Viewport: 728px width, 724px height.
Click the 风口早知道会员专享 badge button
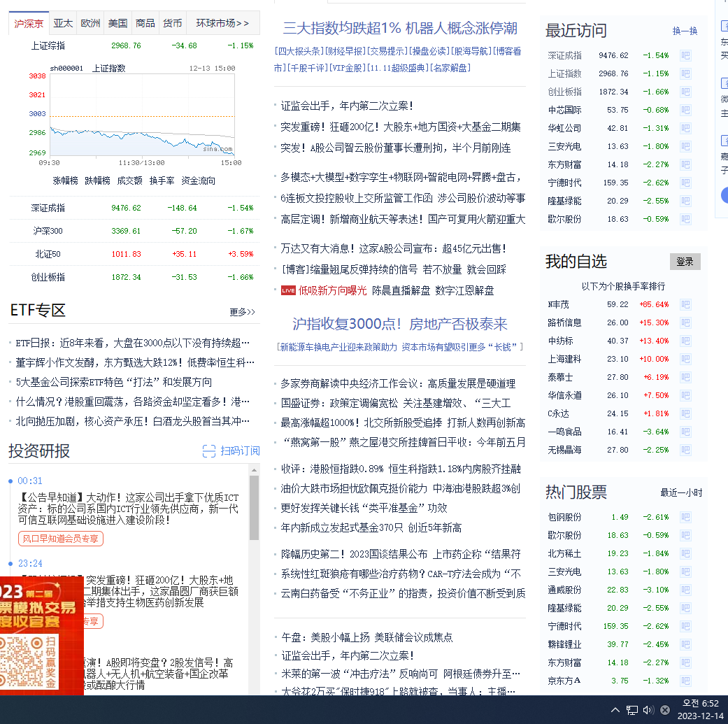point(60,539)
